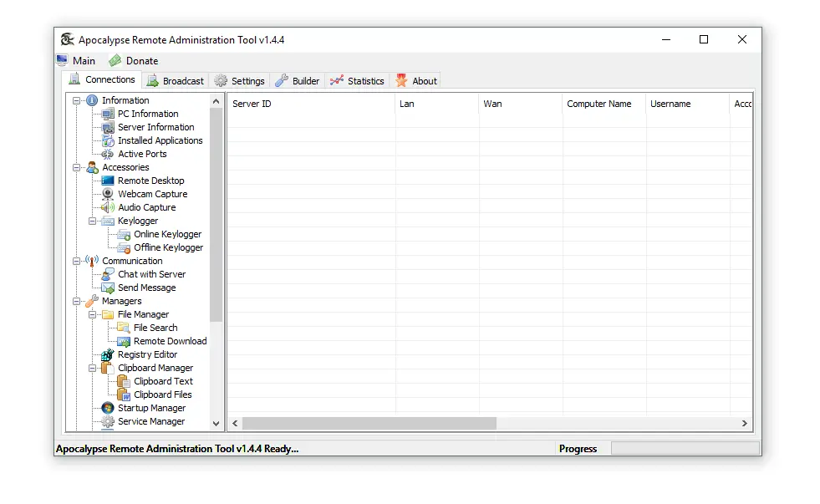Click the Installed Applications icon
The height and width of the screenshot is (504, 820).
point(108,140)
